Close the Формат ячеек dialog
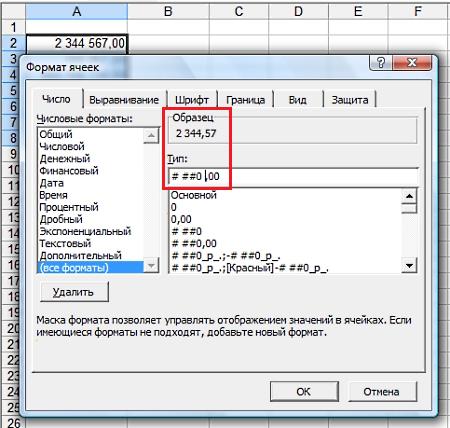Image resolution: width=450 pixels, height=428 pixels. click(x=412, y=63)
